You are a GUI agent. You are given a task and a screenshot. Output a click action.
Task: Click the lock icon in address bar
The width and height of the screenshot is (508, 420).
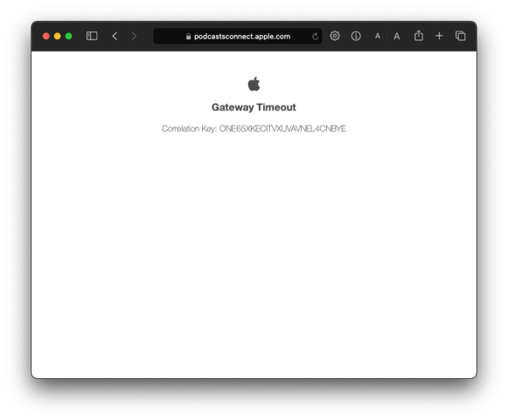(188, 37)
